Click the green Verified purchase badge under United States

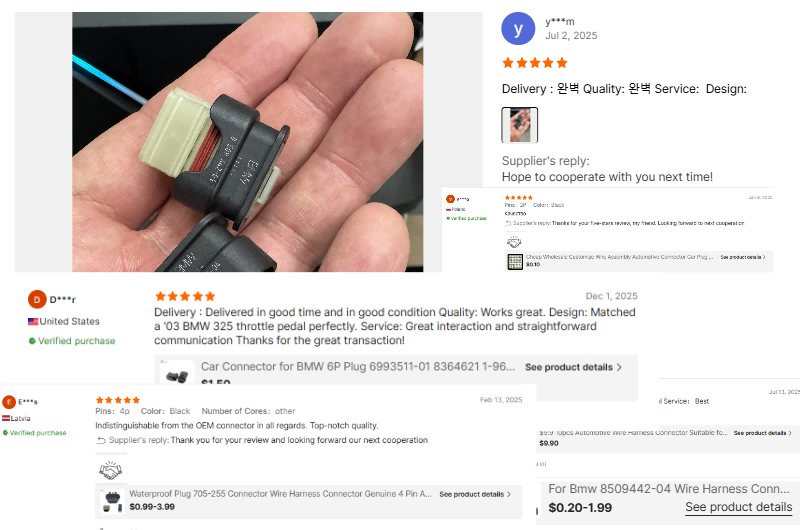point(72,341)
